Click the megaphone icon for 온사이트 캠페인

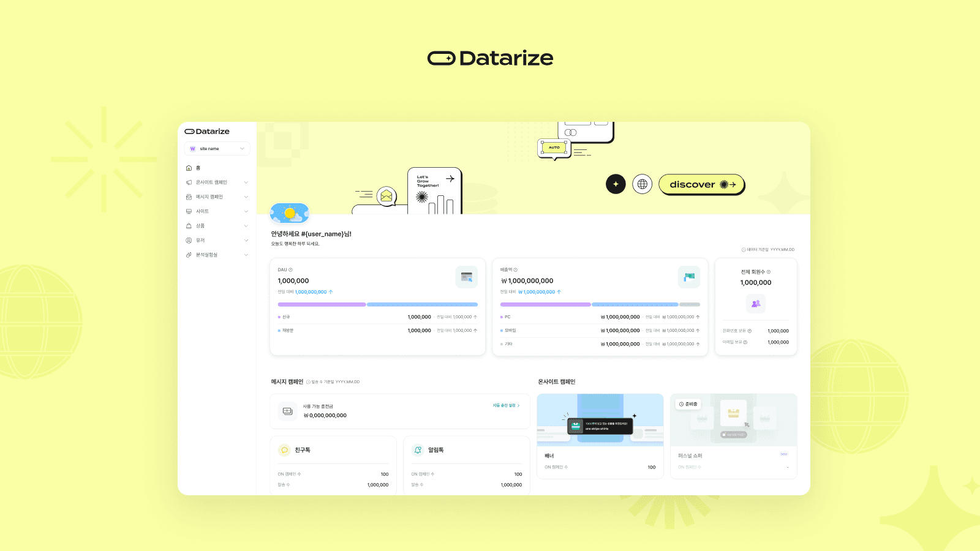tap(189, 182)
